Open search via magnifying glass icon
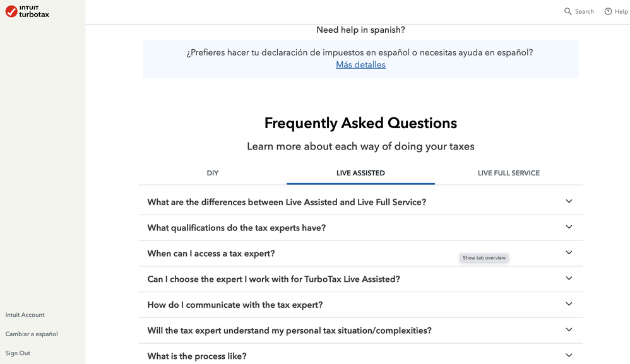Image resolution: width=630 pixels, height=364 pixels. coord(568,11)
